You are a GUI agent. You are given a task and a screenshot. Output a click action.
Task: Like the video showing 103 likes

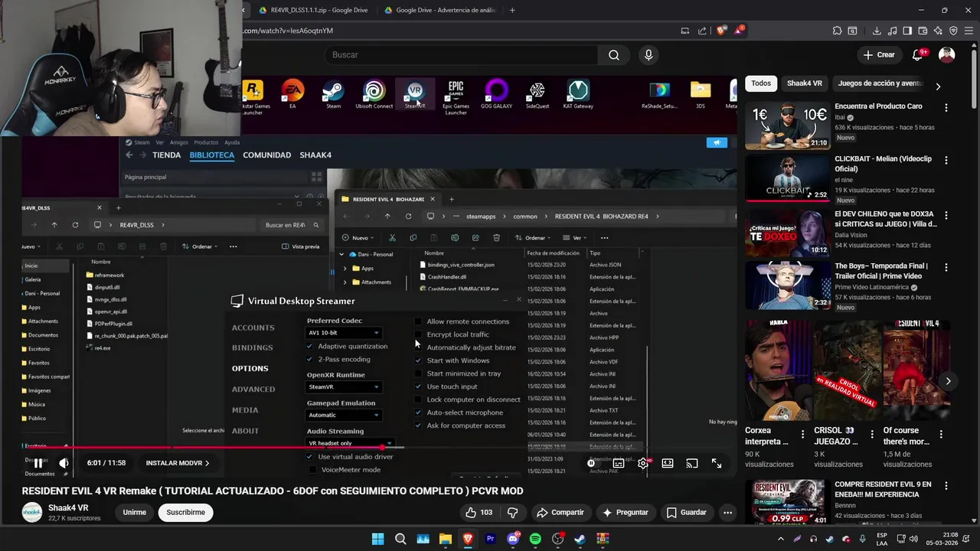(479, 513)
